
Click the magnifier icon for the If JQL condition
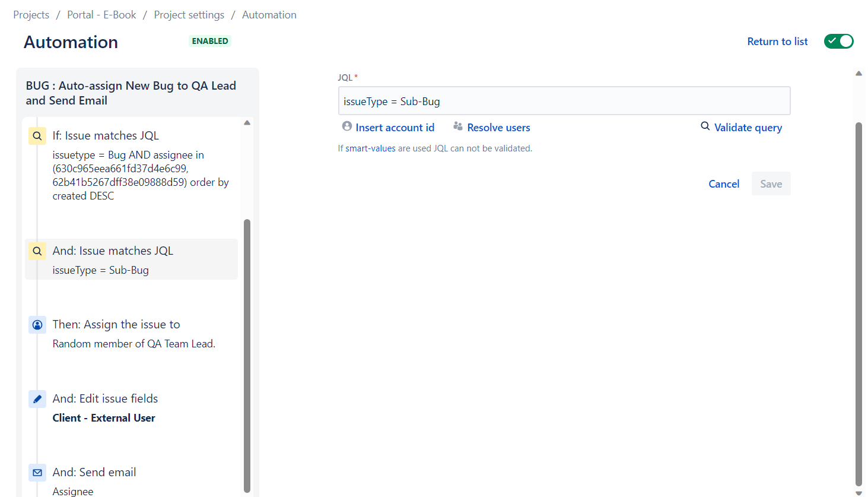pyautogui.click(x=37, y=136)
